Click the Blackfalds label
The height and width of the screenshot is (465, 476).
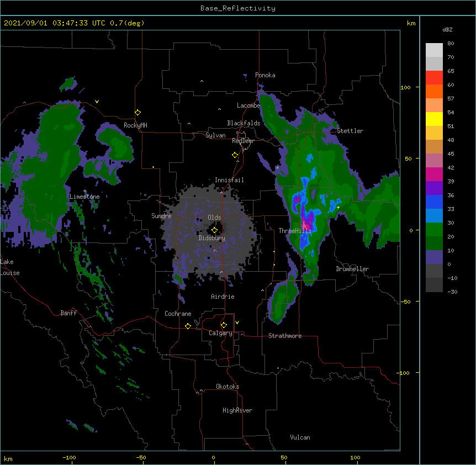click(244, 123)
